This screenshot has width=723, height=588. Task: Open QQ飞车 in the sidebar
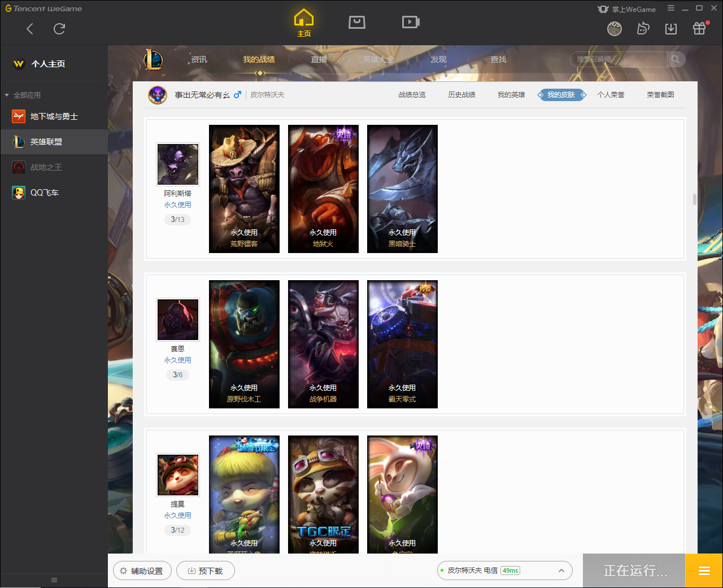click(54, 193)
